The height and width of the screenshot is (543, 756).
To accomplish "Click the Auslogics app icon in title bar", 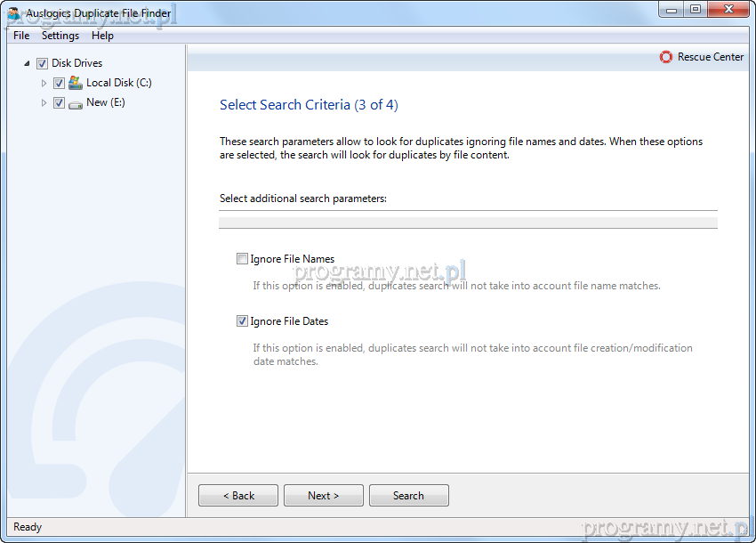I will tap(14, 13).
